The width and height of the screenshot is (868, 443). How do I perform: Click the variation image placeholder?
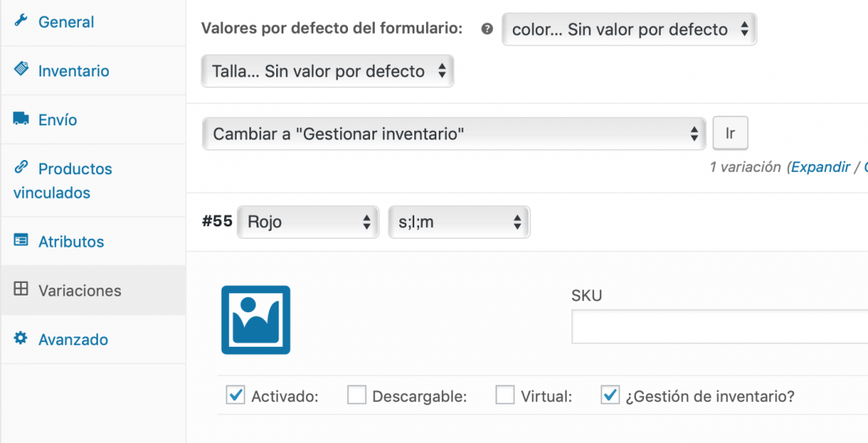[256, 320]
